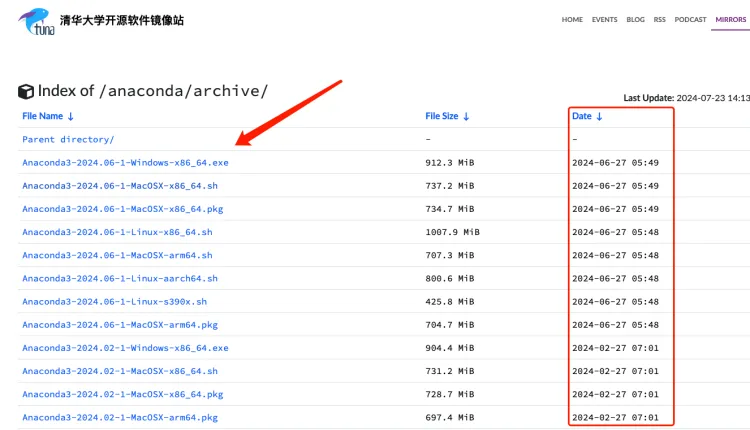Click the 731.2 MiB file size
Viewport: 750px width, 430px height.
tap(450, 371)
